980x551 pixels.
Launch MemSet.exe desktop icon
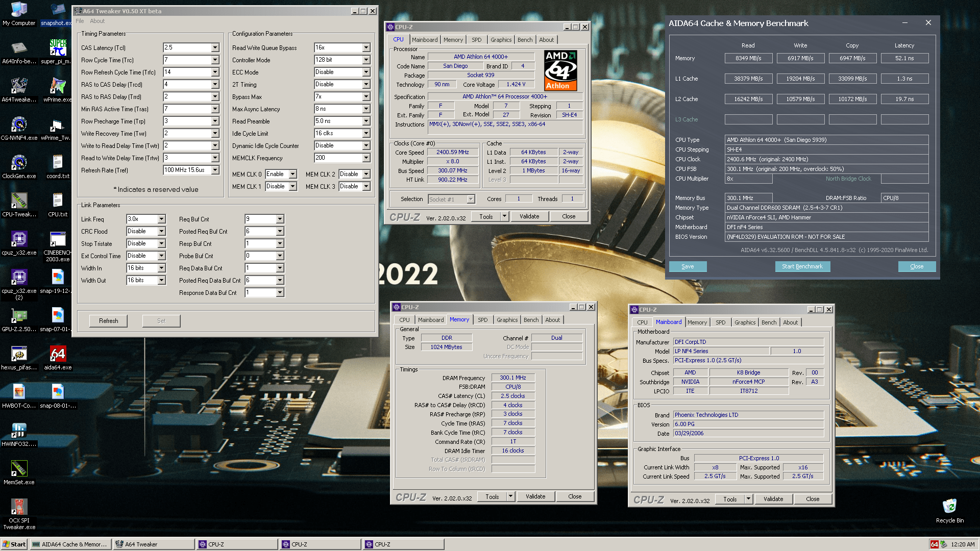click(19, 473)
